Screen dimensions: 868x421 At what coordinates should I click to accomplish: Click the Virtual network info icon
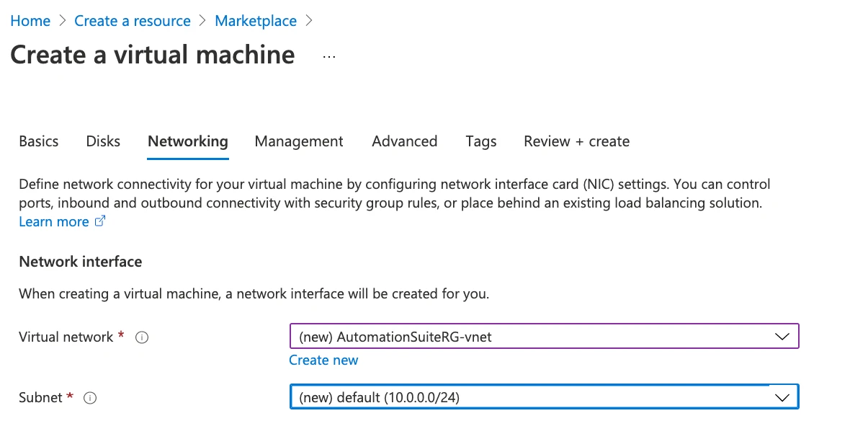click(142, 337)
